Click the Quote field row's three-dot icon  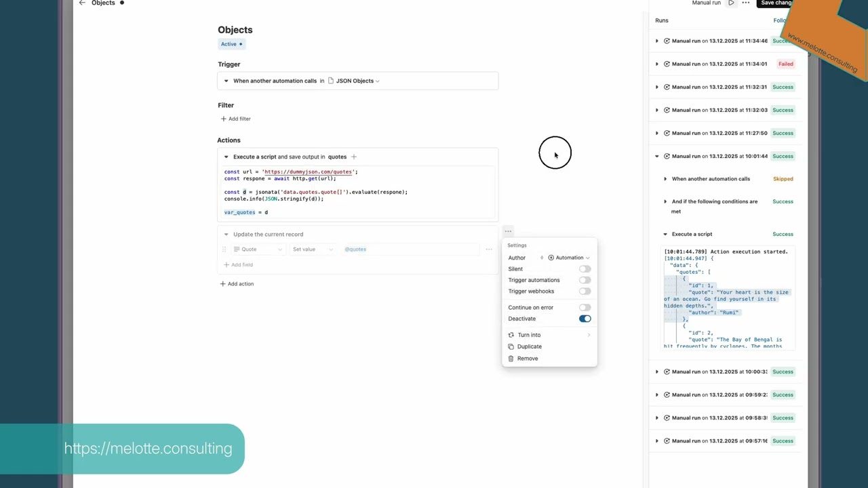[488, 249]
